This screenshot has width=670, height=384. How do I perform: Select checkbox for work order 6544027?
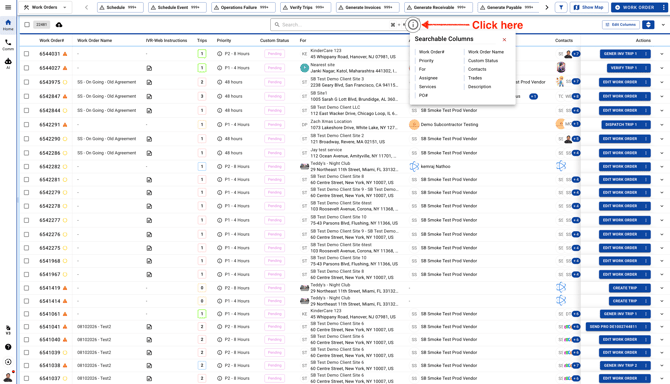(x=26, y=68)
